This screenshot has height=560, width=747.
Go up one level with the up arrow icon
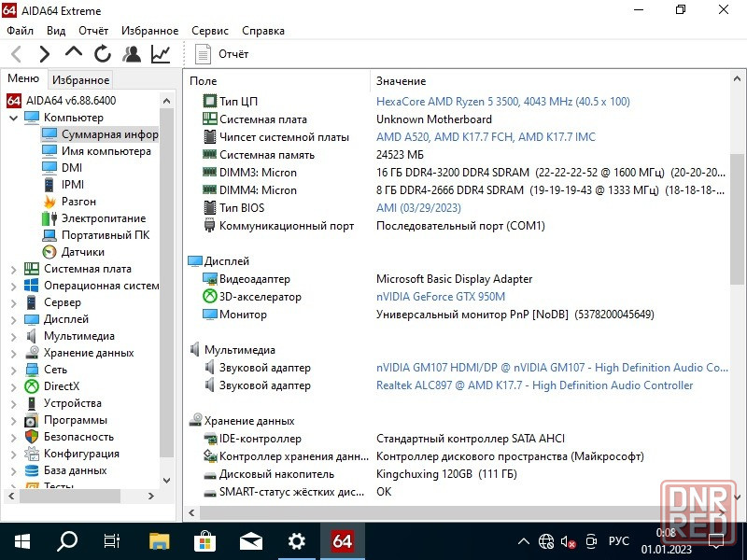pos(74,52)
